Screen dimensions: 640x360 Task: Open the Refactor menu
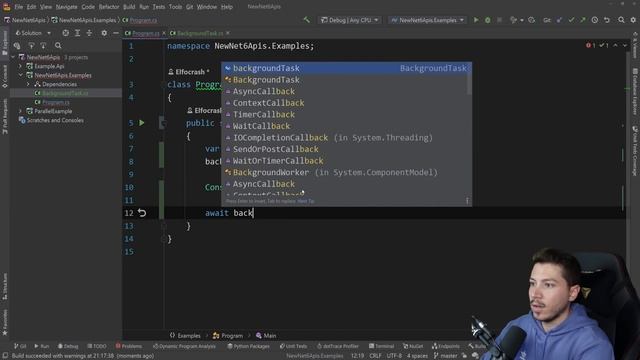(x=109, y=7)
